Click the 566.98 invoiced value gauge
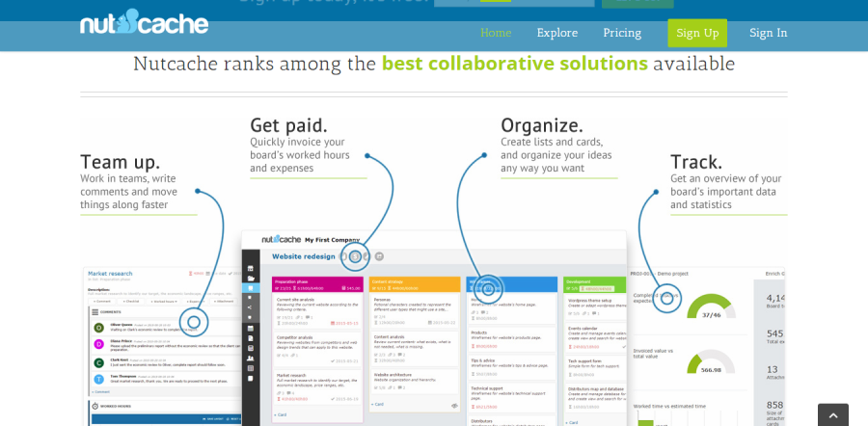The width and height of the screenshot is (868, 426). point(711,361)
